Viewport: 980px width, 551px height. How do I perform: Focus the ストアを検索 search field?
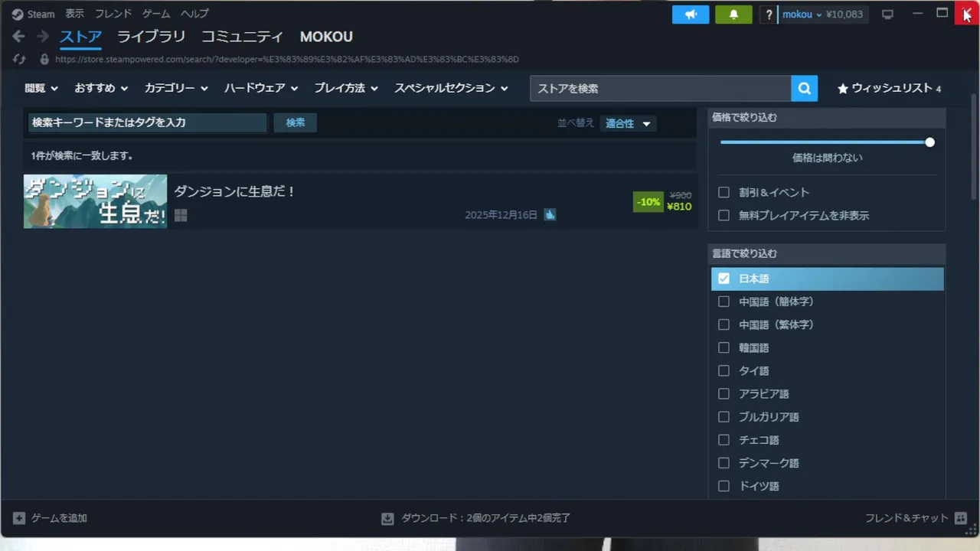660,88
